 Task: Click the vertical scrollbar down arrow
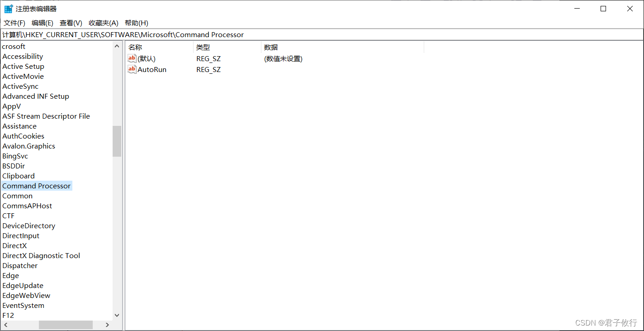tap(117, 315)
